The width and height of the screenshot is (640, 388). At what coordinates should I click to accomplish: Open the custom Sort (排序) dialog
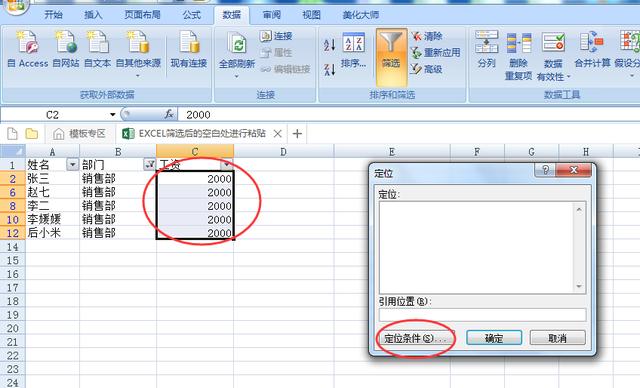tap(353, 50)
